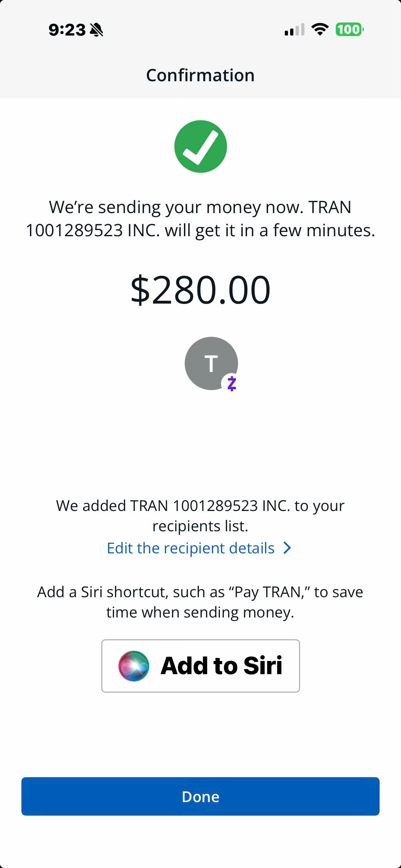Tap the Siri shortcut suggestion text
The width and height of the screenshot is (401, 868).
click(x=200, y=602)
